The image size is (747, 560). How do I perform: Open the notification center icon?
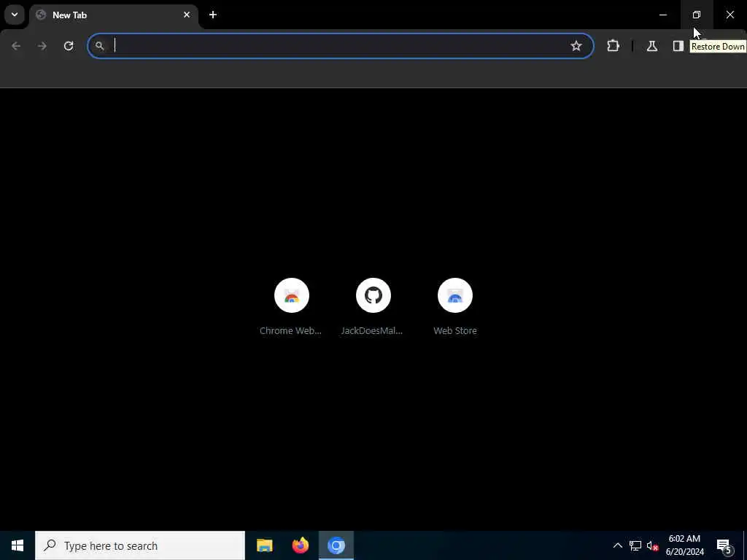point(724,545)
